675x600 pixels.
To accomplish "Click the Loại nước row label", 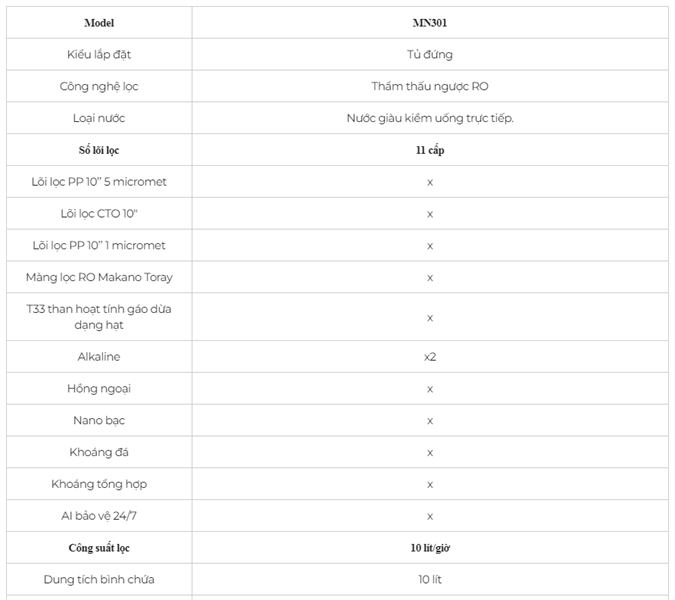I will tap(99, 118).
